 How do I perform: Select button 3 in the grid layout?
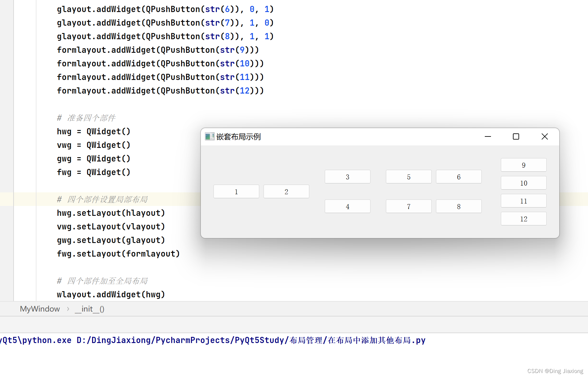coord(347,177)
